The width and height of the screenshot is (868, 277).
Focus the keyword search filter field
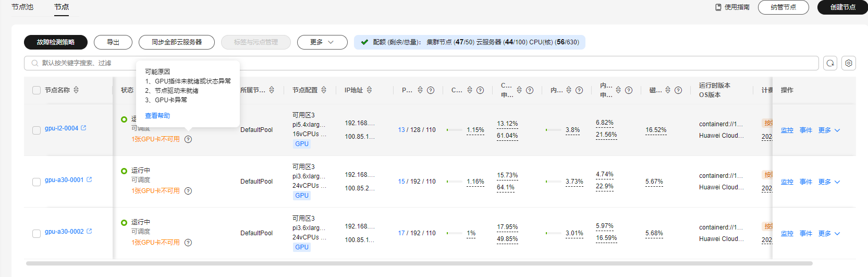[421, 63]
